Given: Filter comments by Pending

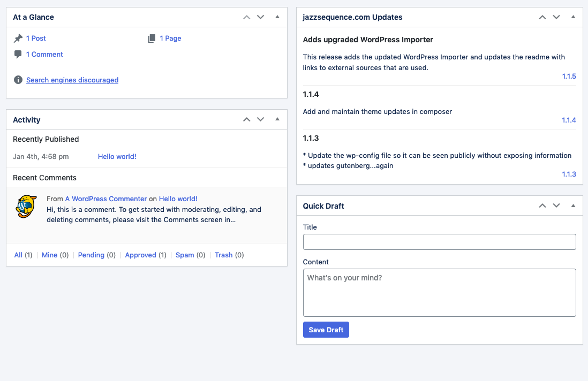Looking at the screenshot, I should [91, 255].
